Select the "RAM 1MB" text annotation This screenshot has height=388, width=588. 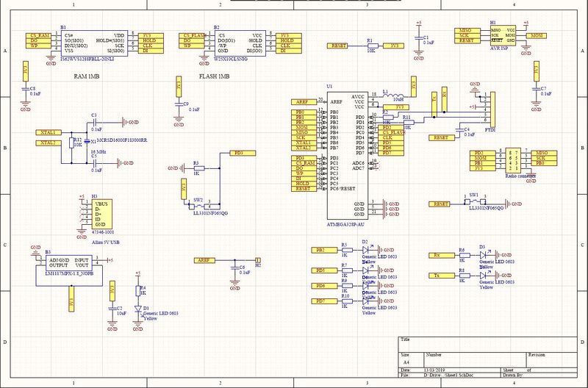(x=91, y=76)
